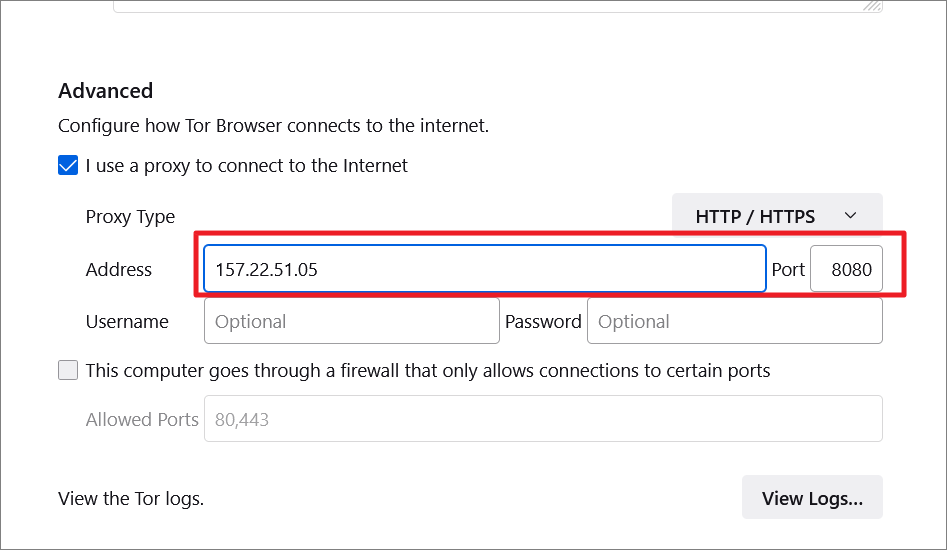Enable the firewall allowed ports checkbox
947x550 pixels.
(68, 370)
